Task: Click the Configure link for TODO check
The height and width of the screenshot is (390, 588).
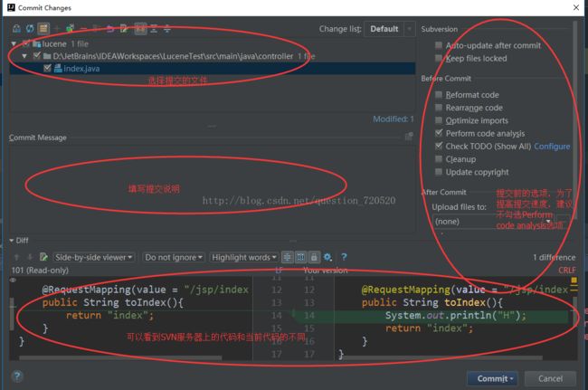Action: pyautogui.click(x=552, y=147)
